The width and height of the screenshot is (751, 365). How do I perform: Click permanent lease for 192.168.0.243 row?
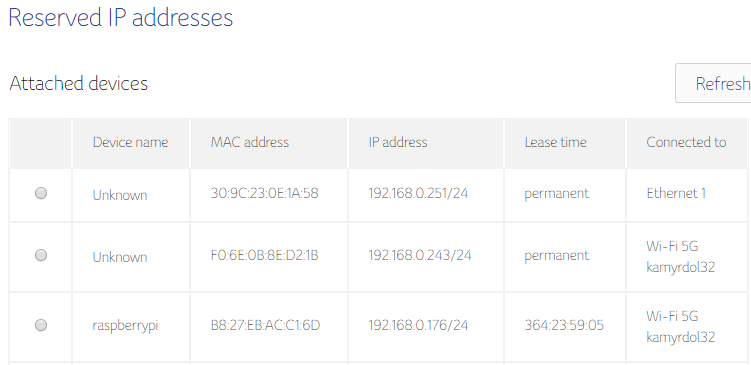coord(557,256)
